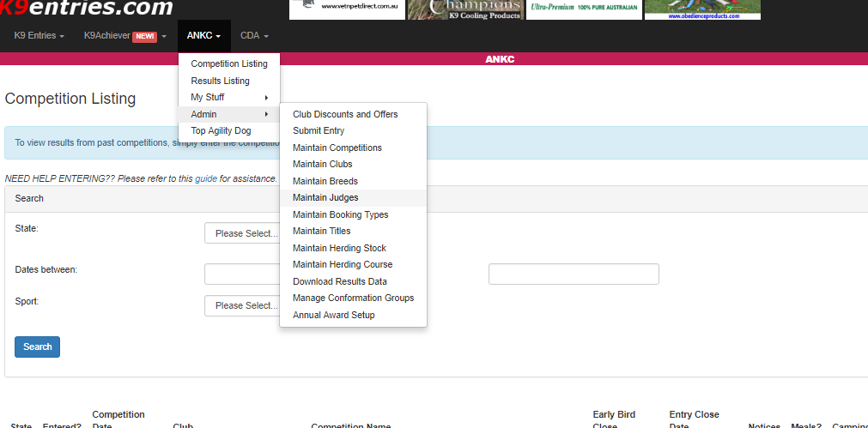This screenshot has height=428, width=868.
Task: Open Maintain Booking Types
Action: (x=353, y=214)
